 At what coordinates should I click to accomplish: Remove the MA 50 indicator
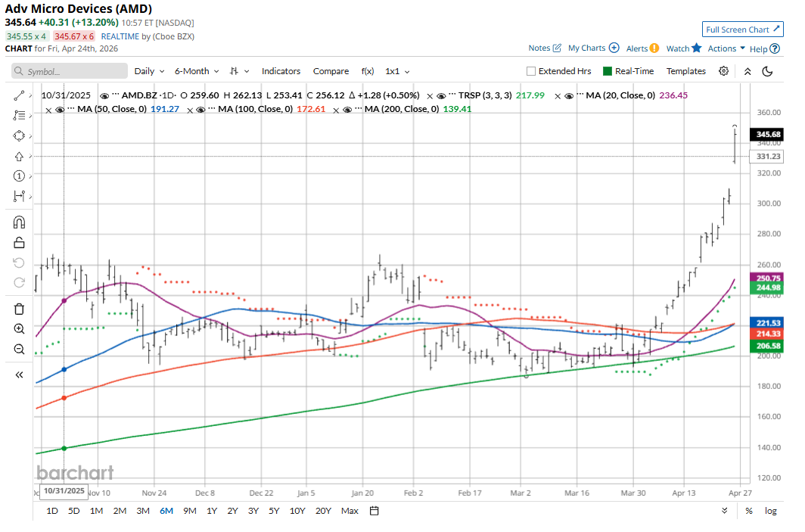pyautogui.click(x=48, y=110)
